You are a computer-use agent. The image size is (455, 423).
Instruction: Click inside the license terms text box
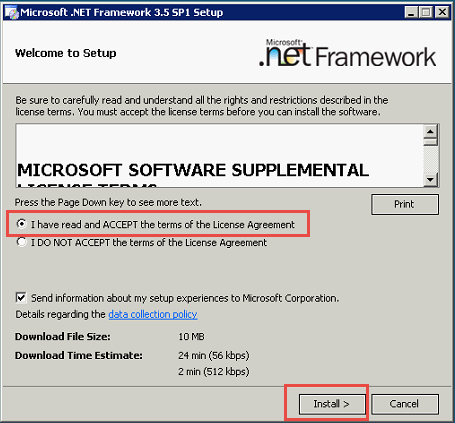coord(220,155)
